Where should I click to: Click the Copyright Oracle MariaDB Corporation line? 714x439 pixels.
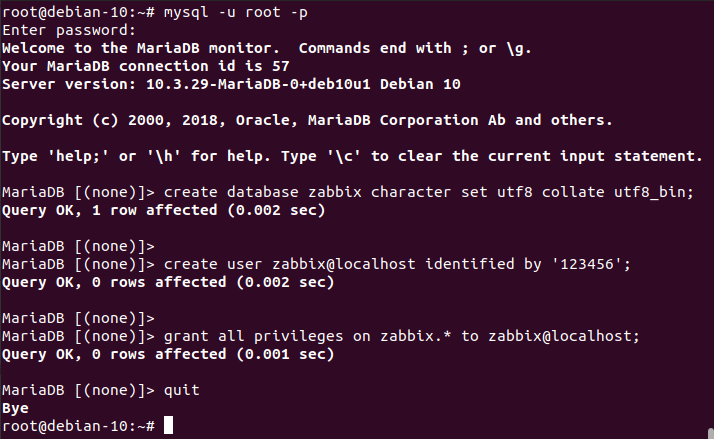tap(307, 120)
